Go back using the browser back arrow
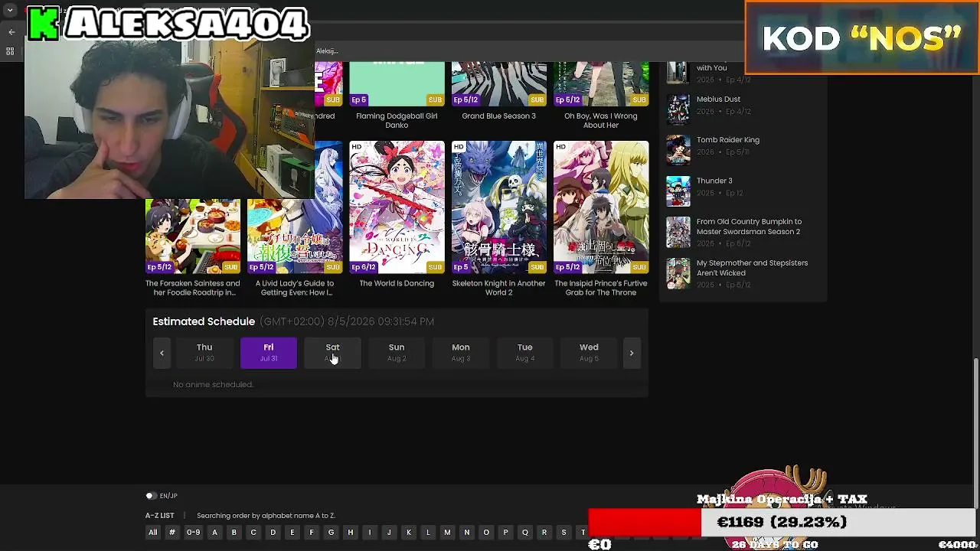This screenshot has height=551, width=980. (11, 32)
